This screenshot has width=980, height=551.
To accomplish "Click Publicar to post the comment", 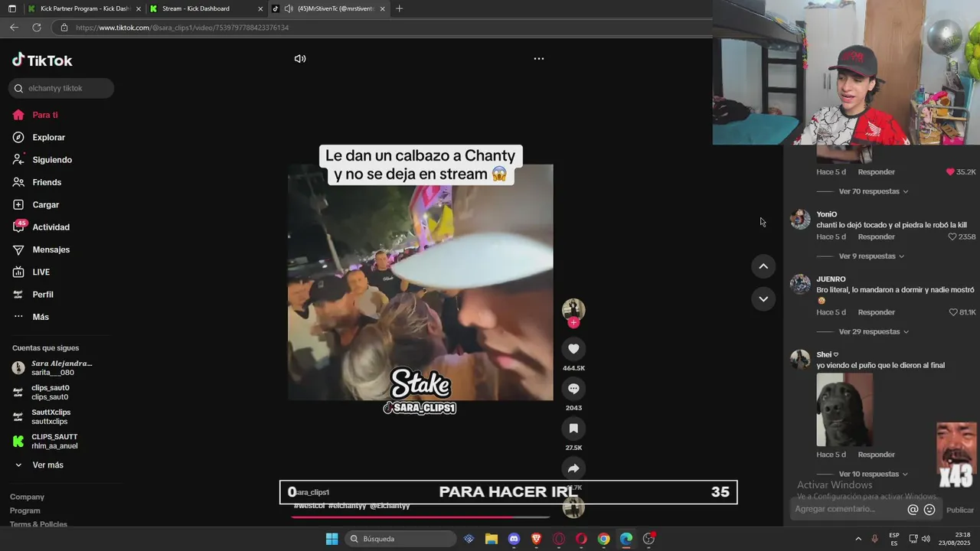I will [960, 510].
